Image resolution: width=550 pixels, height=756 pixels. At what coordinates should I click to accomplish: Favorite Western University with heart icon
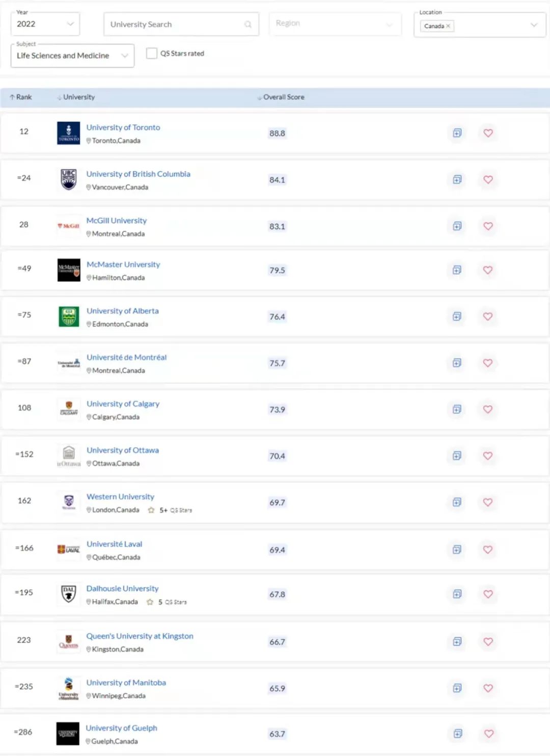[488, 502]
